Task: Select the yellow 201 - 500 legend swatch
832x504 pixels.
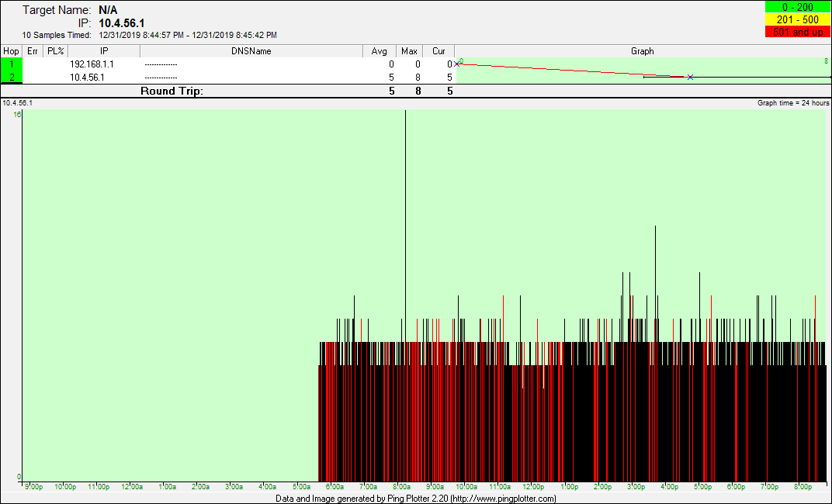Action: pos(797,19)
